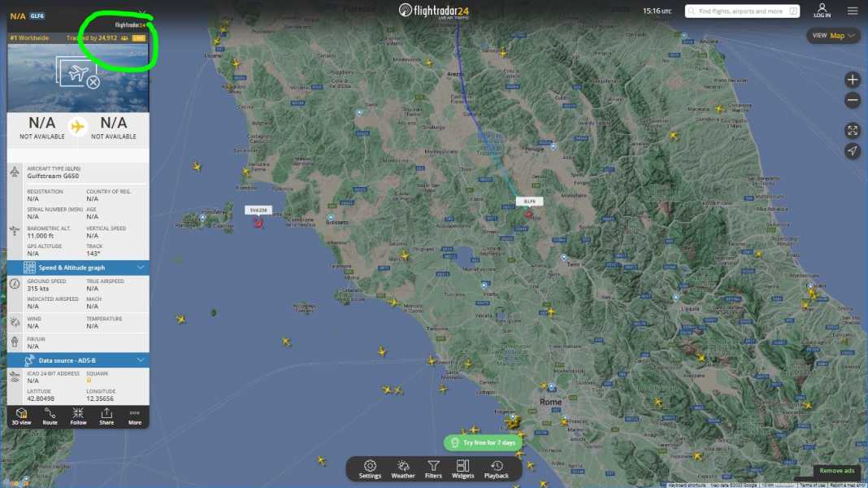
Task: Toggle the Weather layer
Action: [x=403, y=469]
